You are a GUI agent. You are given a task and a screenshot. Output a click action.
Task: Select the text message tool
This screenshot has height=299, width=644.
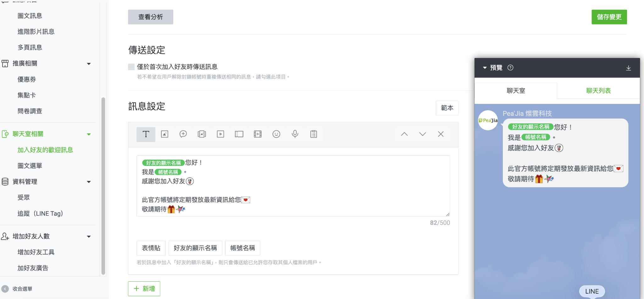click(146, 134)
